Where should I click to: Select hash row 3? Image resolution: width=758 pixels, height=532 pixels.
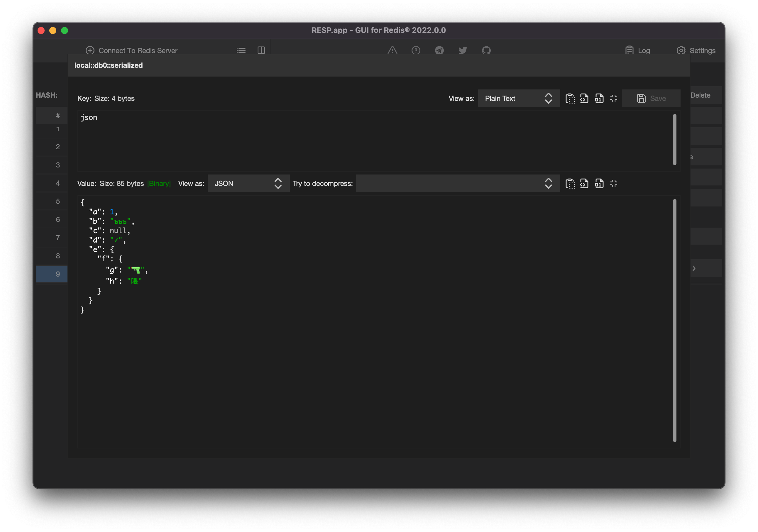52,165
